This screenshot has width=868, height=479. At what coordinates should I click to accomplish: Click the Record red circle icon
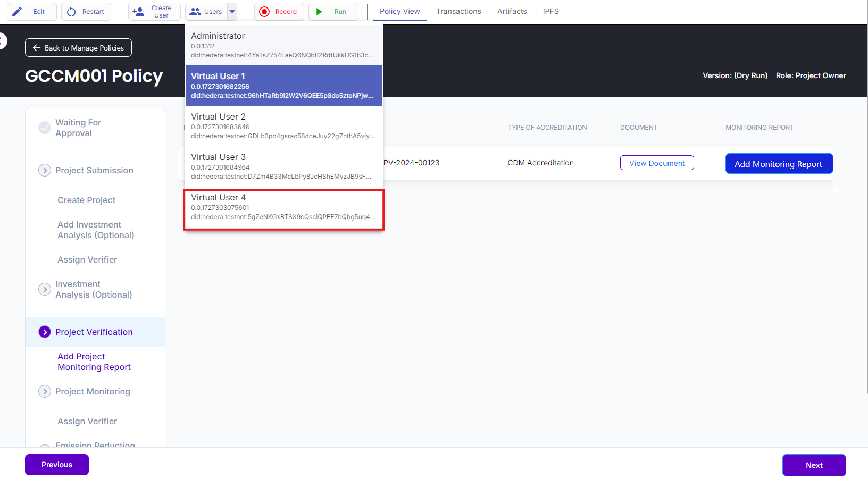[x=264, y=12]
